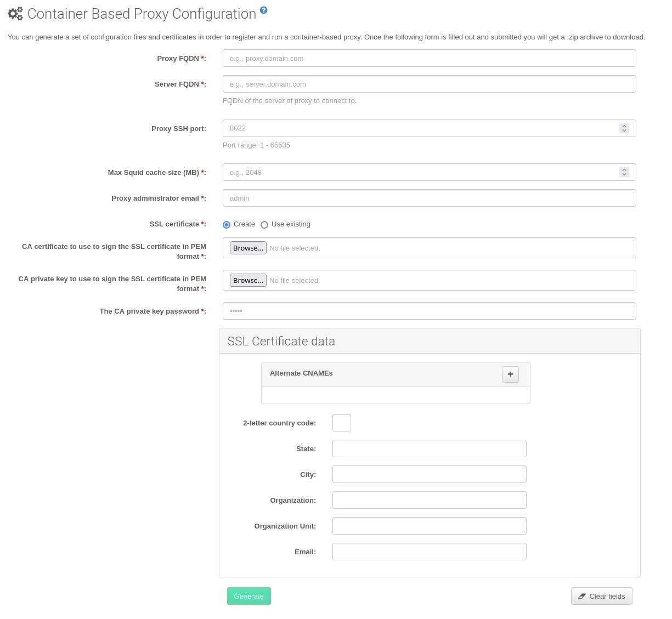Viewport: 672px width, 619px height.
Task: Decrement Max Squid cache size with the down arrow
Action: coord(624,174)
